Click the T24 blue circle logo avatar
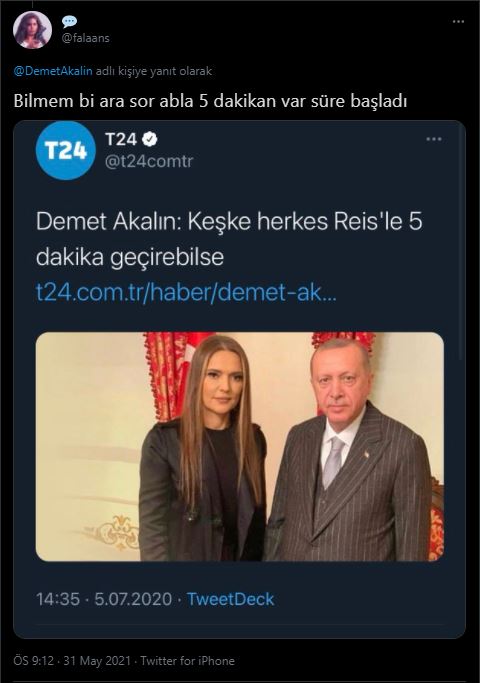 65,151
